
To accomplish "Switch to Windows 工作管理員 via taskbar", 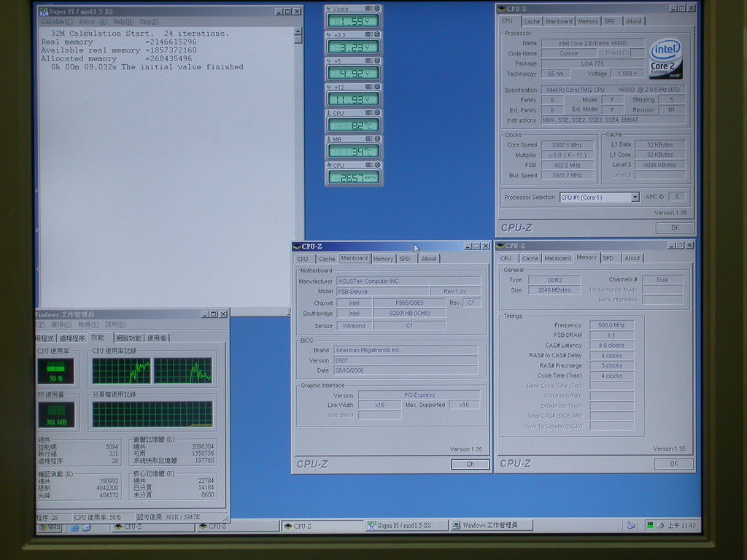I will [x=491, y=525].
